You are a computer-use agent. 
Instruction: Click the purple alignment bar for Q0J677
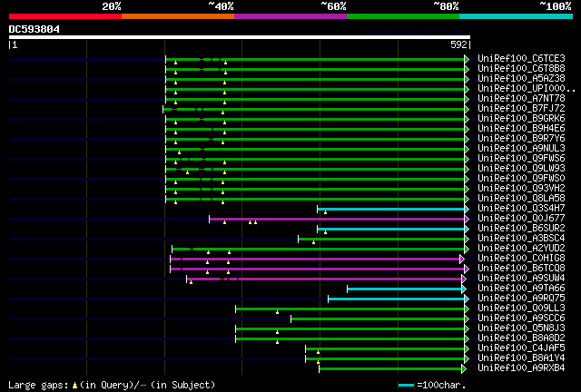pyautogui.click(x=337, y=220)
